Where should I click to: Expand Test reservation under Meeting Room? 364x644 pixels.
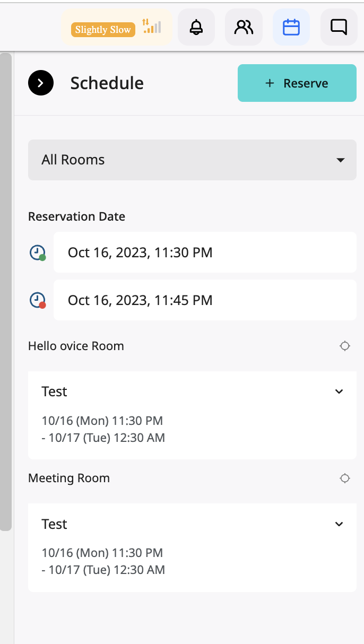(x=340, y=524)
